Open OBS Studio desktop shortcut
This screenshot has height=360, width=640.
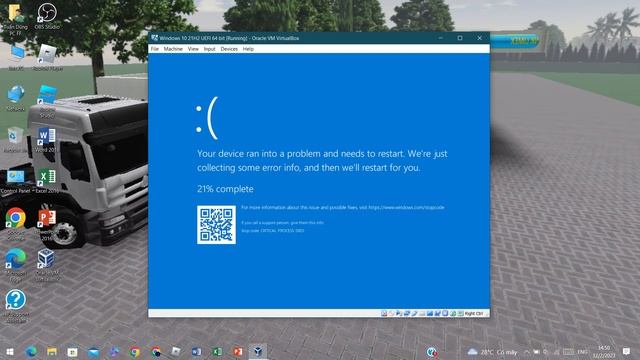tap(47, 16)
